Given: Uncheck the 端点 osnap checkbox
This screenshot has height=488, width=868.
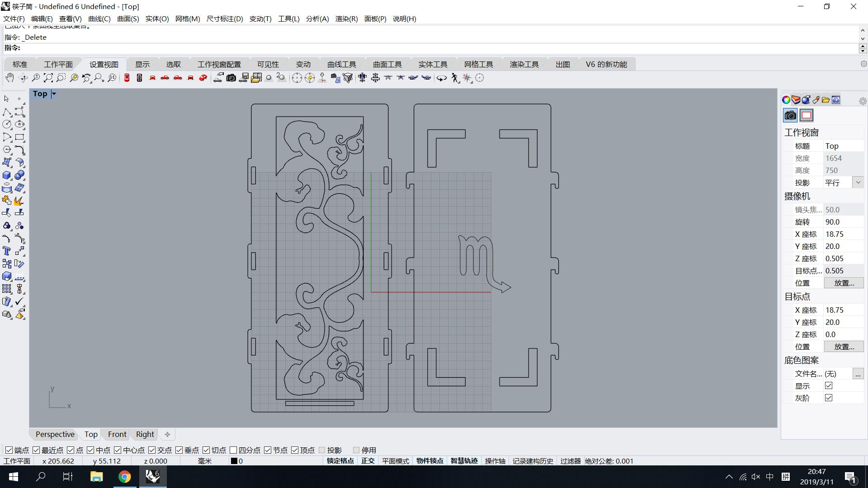Looking at the screenshot, I should point(9,450).
